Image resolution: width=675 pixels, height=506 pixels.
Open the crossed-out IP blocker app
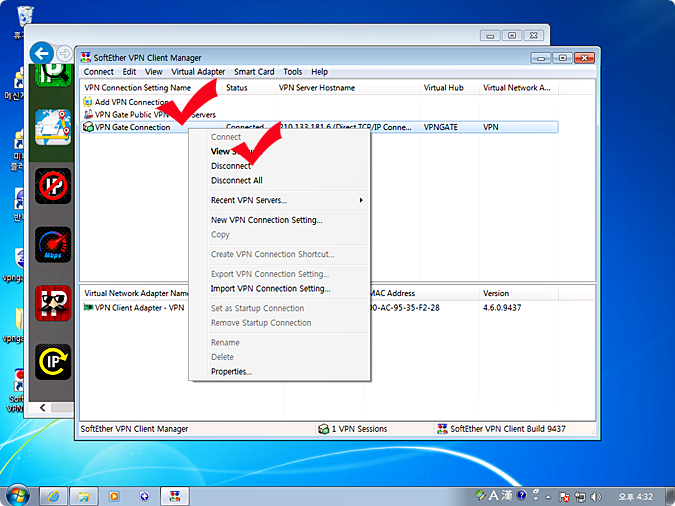53,186
